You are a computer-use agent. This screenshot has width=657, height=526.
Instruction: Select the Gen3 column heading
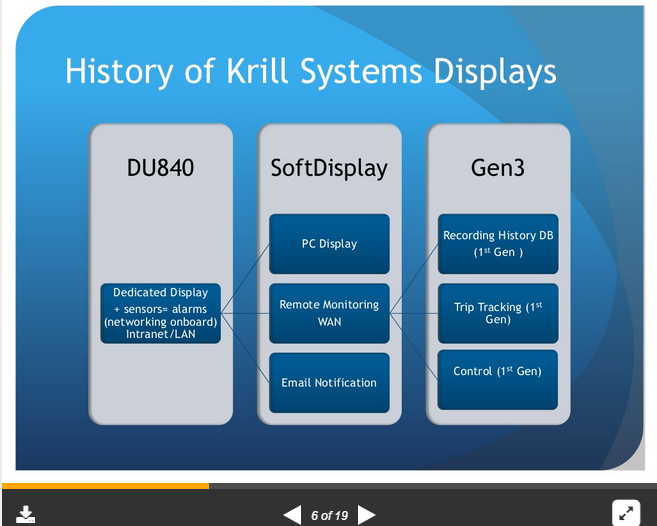coord(498,168)
